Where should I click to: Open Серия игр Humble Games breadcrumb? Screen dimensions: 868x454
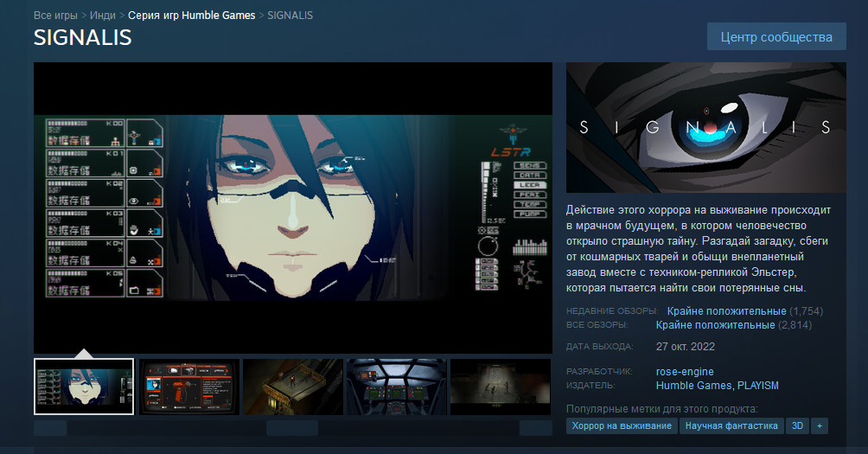point(192,16)
